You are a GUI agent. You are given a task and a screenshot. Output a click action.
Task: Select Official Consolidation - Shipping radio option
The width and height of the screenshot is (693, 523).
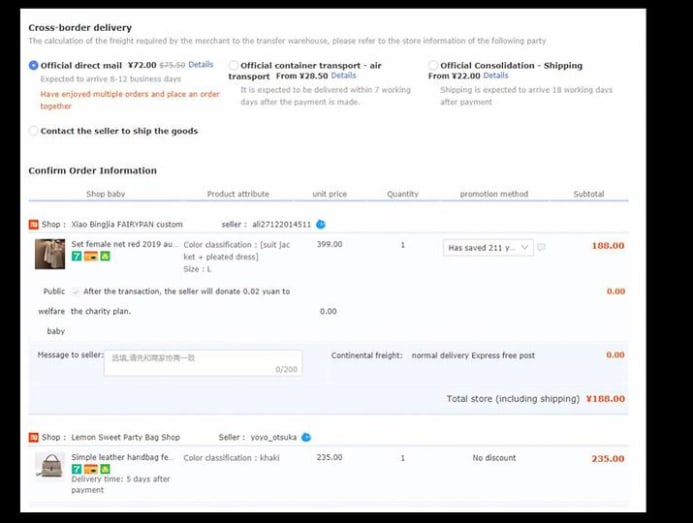(433, 66)
